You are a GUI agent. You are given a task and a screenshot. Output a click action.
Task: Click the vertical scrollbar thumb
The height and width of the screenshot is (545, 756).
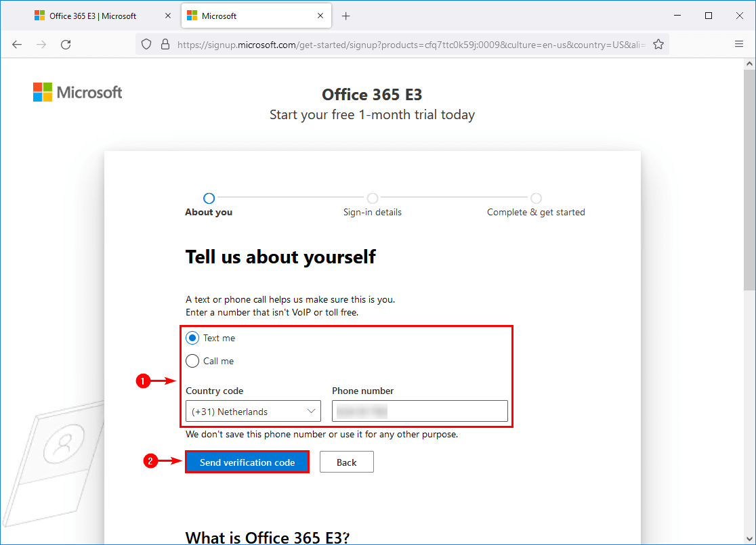click(749, 179)
